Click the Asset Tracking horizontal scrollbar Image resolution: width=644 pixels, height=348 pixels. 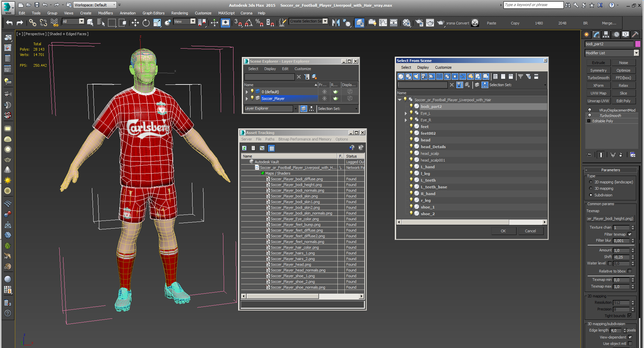302,296
